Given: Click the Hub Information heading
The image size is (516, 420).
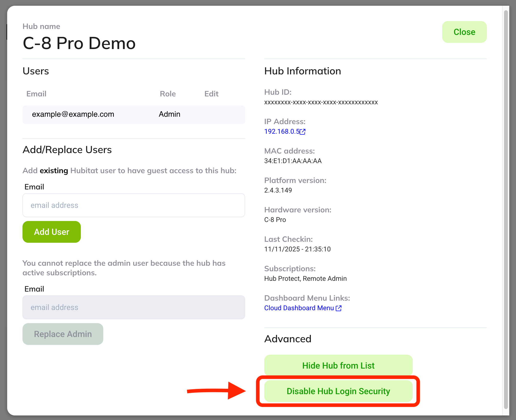Looking at the screenshot, I should [x=302, y=71].
